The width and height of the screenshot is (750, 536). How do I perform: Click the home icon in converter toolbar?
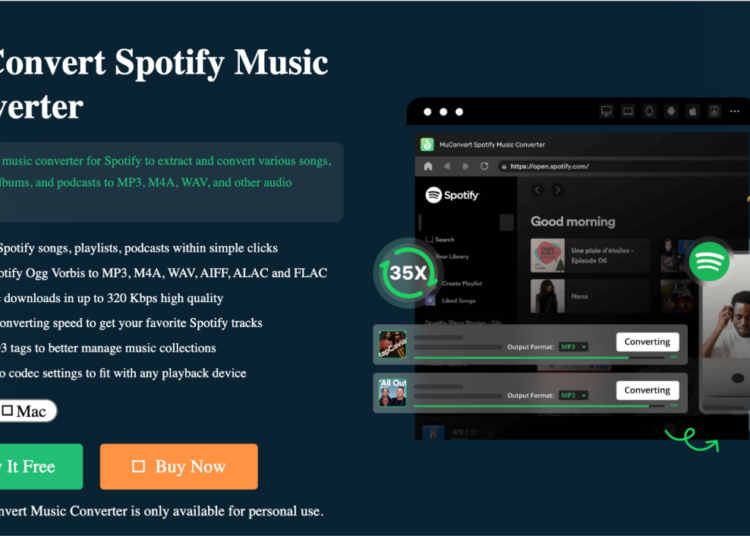428,166
